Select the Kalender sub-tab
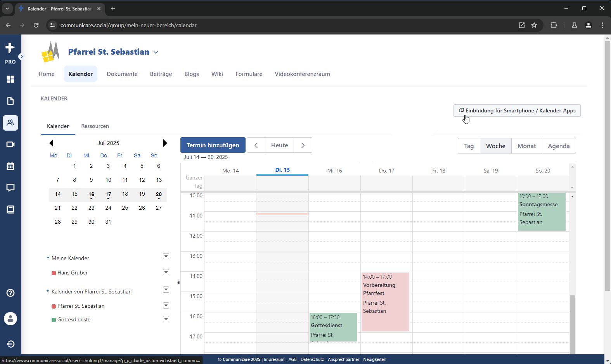 (58, 126)
